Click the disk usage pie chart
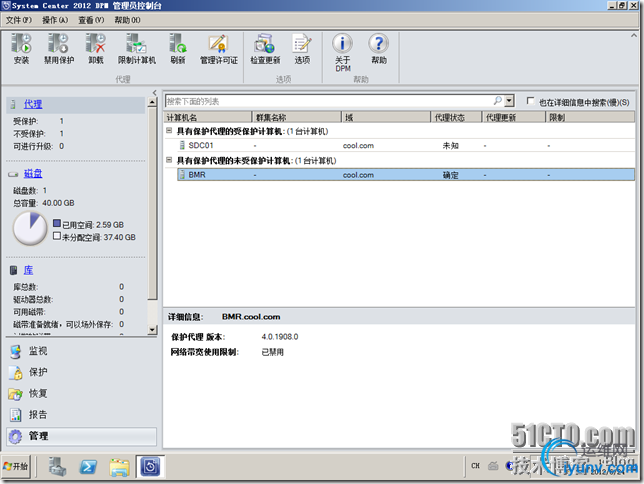Screen dimensions: 644x484 coord(30,228)
